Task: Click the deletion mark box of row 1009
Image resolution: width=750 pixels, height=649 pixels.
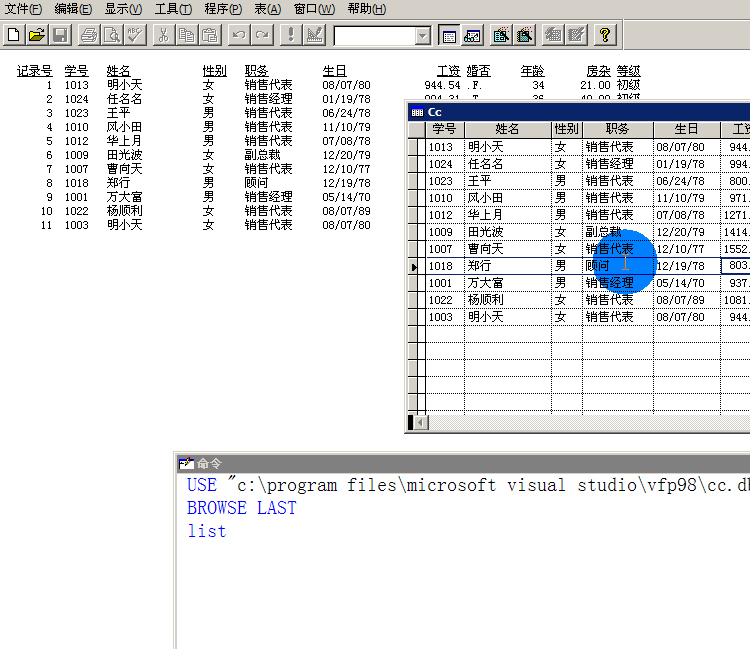Action: 421,232
